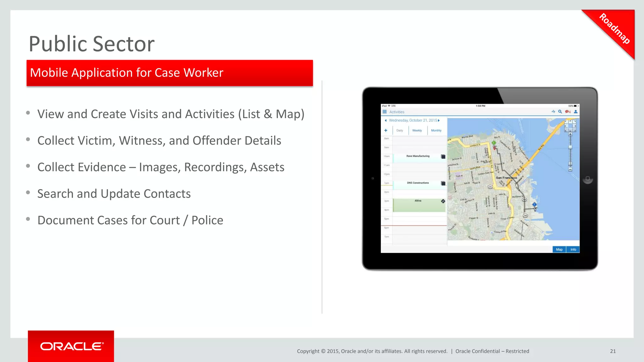The width and height of the screenshot is (644, 362).
Task: Click bullet View and Create Visits and Activities
Action: [171, 114]
